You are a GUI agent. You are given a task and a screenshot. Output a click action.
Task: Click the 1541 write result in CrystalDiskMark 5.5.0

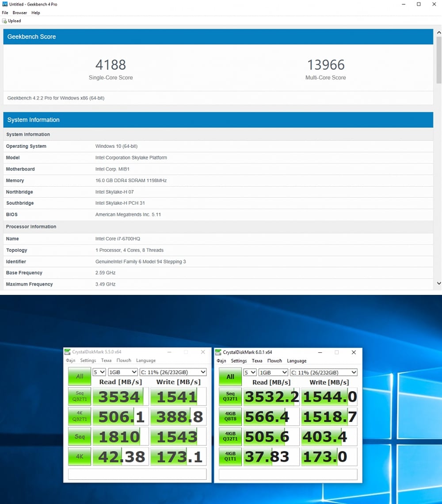pos(178,396)
